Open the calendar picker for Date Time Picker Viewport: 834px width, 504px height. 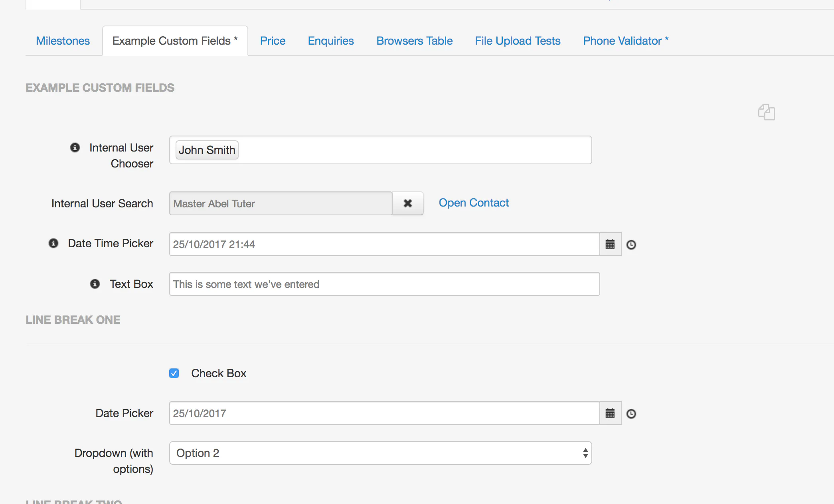coord(610,244)
